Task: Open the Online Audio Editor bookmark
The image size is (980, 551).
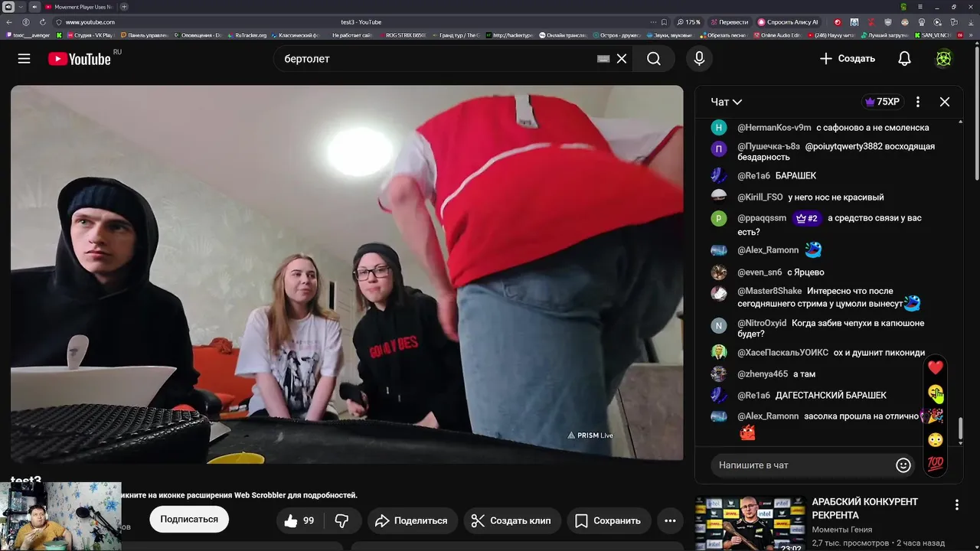Action: (x=776, y=35)
